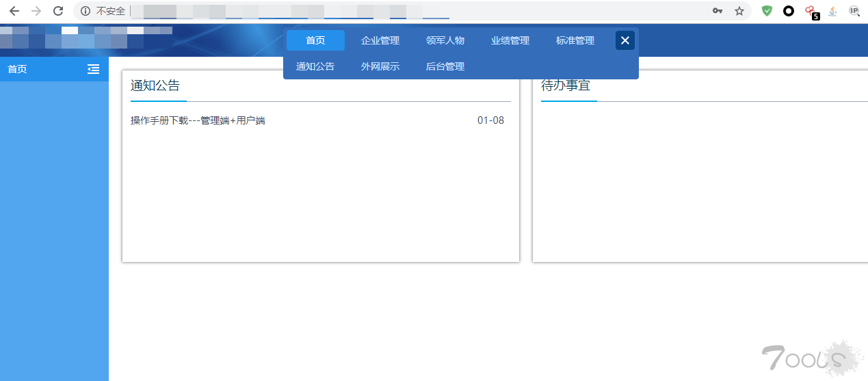Open the 企业管理 menu item
The height and width of the screenshot is (381, 868).
click(x=380, y=40)
